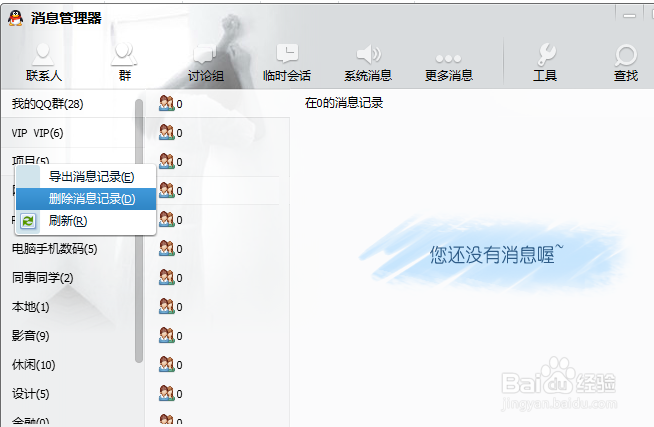Screen dimensions: 654x427
Task: Open 临时会话 temporary conversations
Action: tap(287, 63)
